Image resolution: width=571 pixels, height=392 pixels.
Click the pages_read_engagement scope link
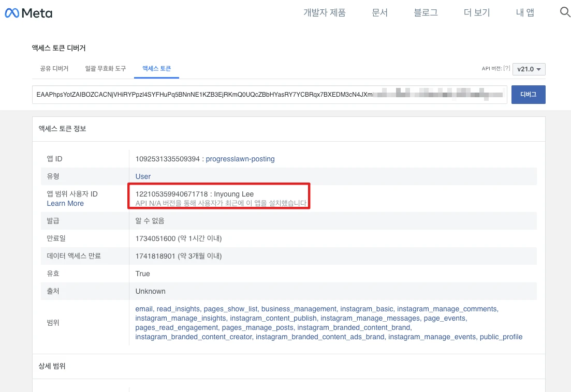pos(177,328)
